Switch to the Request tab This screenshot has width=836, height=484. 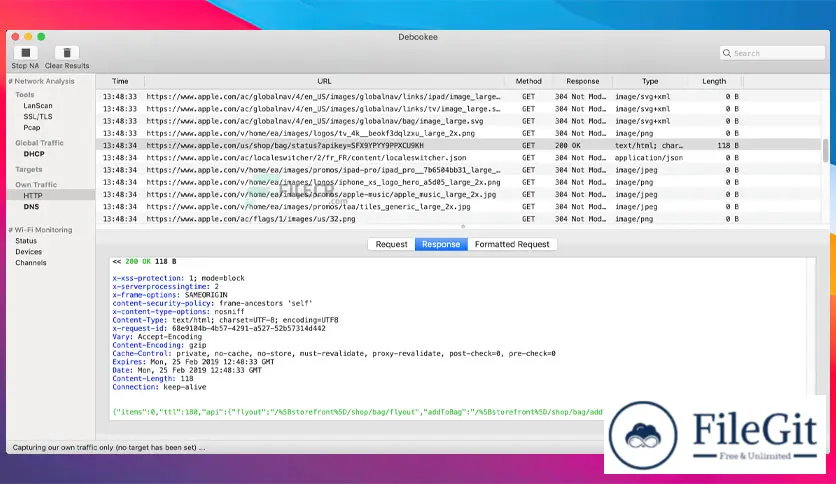[x=391, y=244]
